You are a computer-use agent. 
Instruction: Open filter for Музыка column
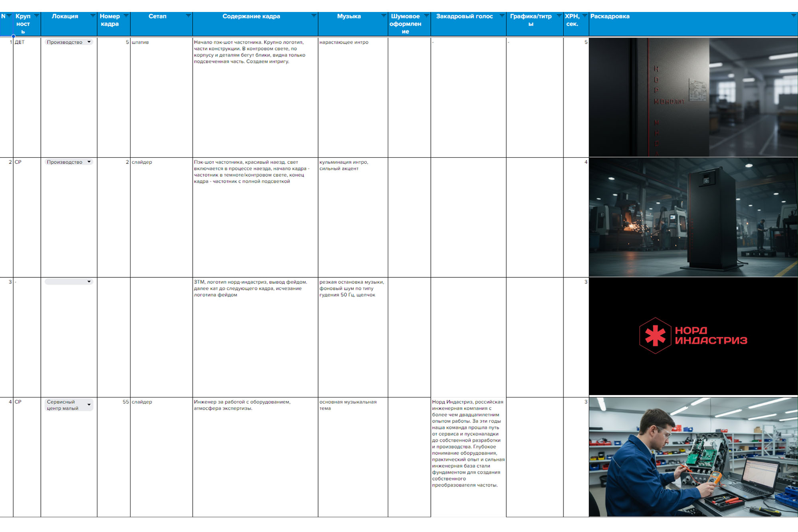[383, 16]
